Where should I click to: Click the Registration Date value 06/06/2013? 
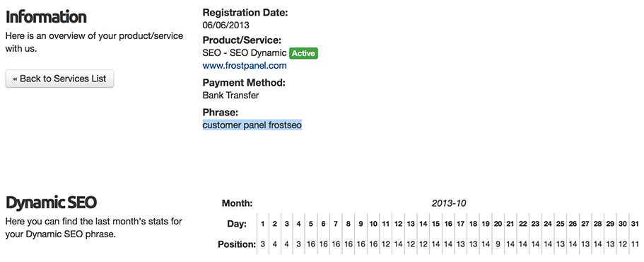[x=226, y=25]
